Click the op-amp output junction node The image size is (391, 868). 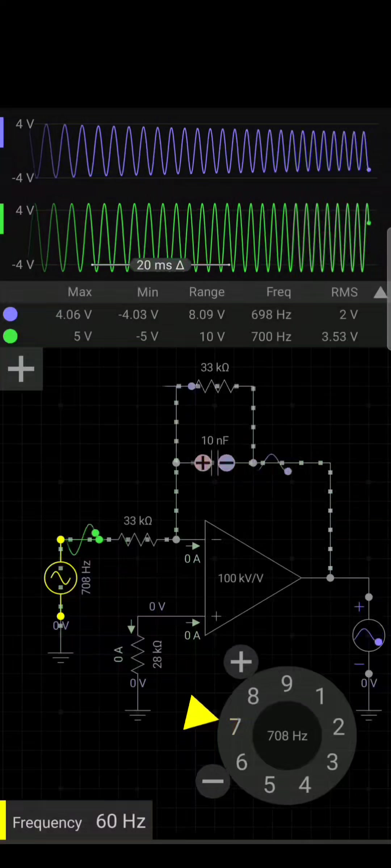(x=330, y=578)
